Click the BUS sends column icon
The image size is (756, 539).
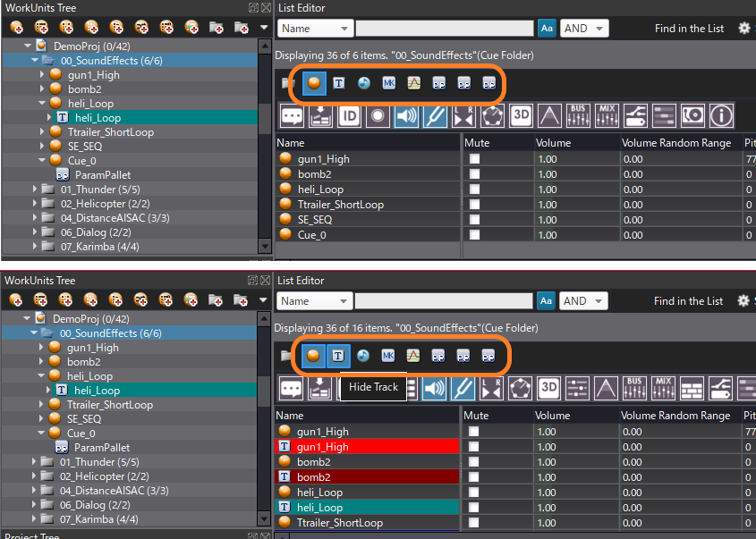[x=578, y=115]
